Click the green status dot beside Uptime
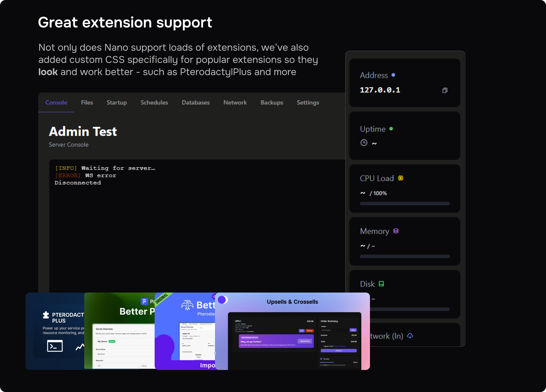This screenshot has height=392, width=546. tap(391, 129)
